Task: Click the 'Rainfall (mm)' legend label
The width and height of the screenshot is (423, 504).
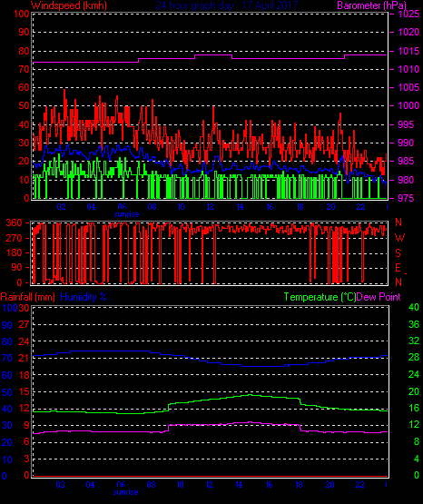Action: pos(27,297)
